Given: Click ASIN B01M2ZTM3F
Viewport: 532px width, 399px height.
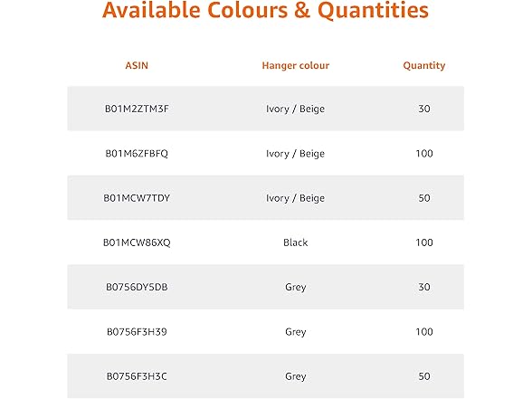Looking at the screenshot, I should coord(137,109).
